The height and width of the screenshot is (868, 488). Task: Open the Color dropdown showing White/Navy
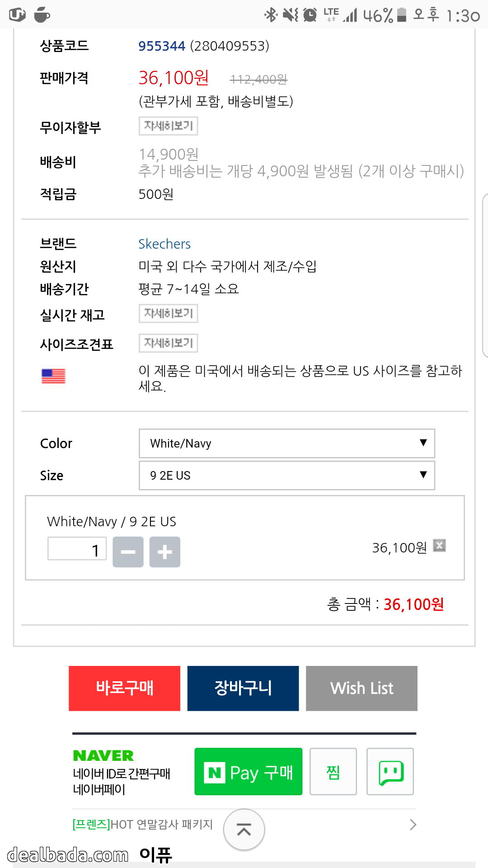click(x=286, y=443)
